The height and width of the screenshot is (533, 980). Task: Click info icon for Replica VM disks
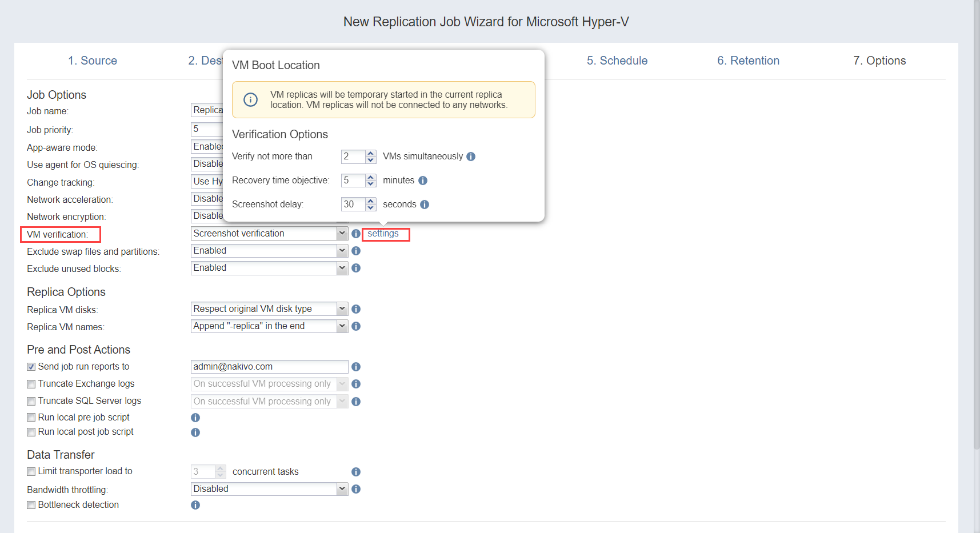(356, 309)
